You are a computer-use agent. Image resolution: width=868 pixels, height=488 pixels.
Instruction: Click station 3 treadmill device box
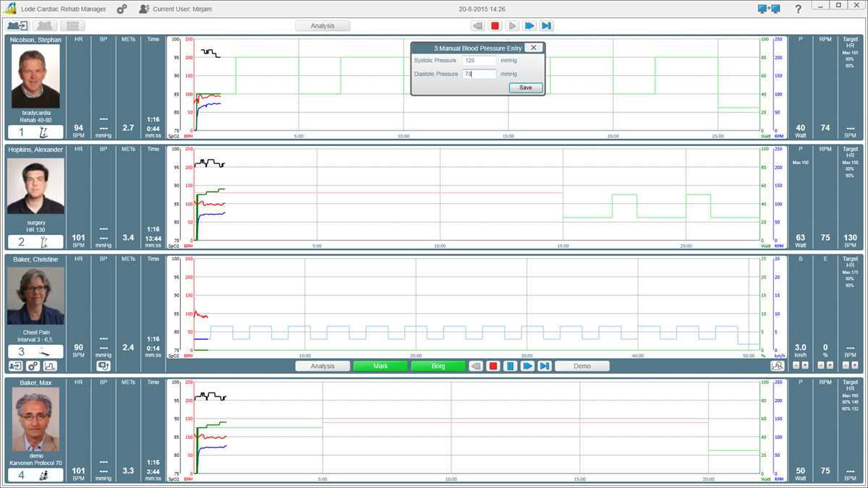coord(35,352)
